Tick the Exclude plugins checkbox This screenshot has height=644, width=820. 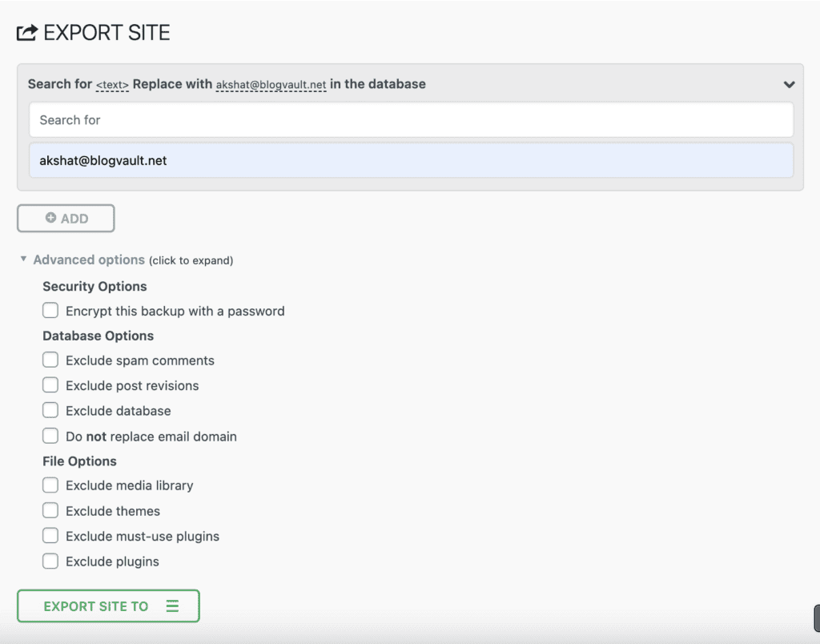[50, 561]
